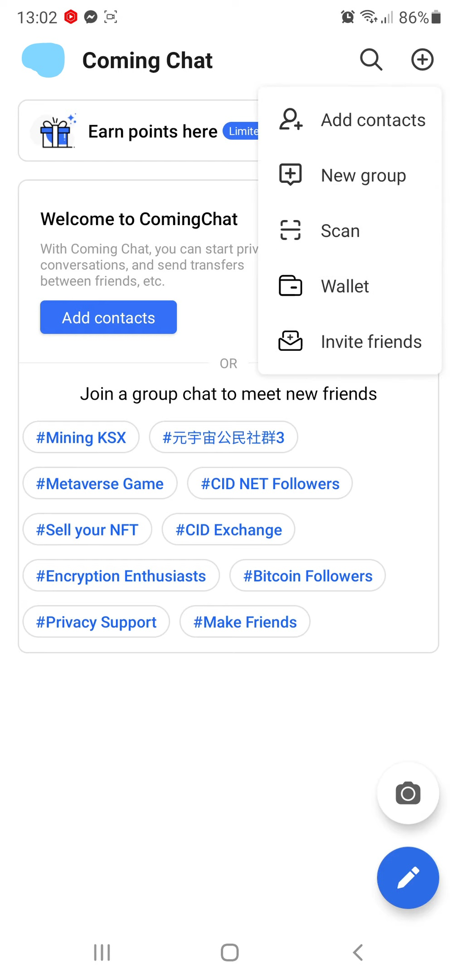Tap the plus circle icon in header
The width and height of the screenshot is (457, 980).
pos(422,60)
